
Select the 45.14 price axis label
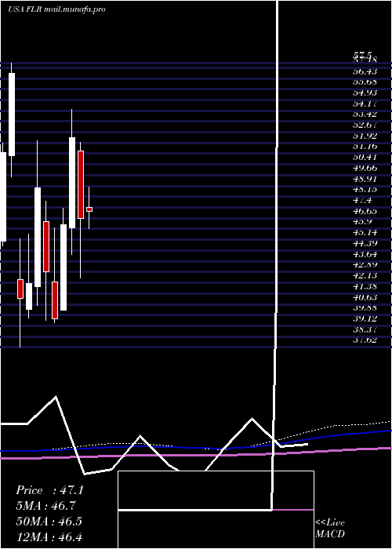pyautogui.click(x=365, y=232)
